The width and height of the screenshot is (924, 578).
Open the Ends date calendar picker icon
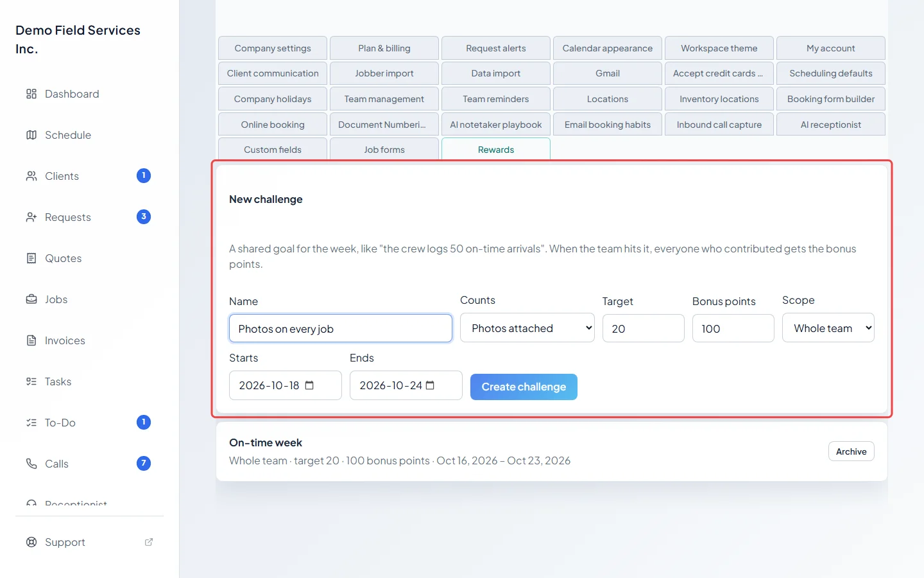[x=430, y=385]
